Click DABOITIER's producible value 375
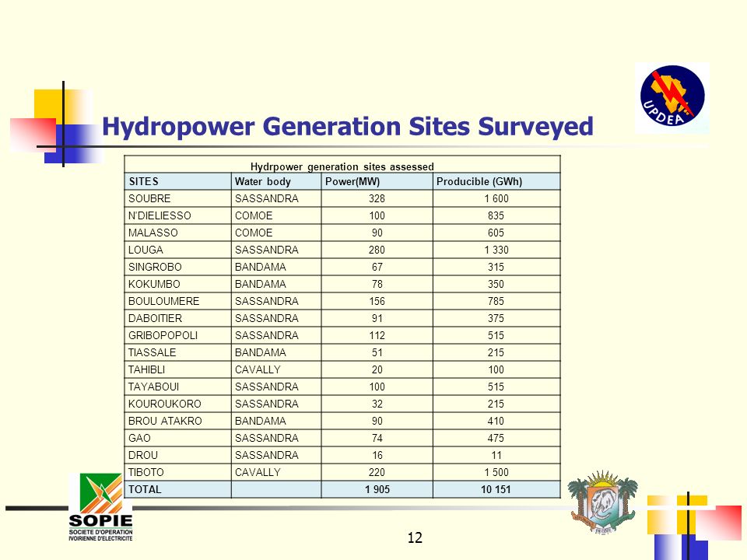 tap(496, 319)
